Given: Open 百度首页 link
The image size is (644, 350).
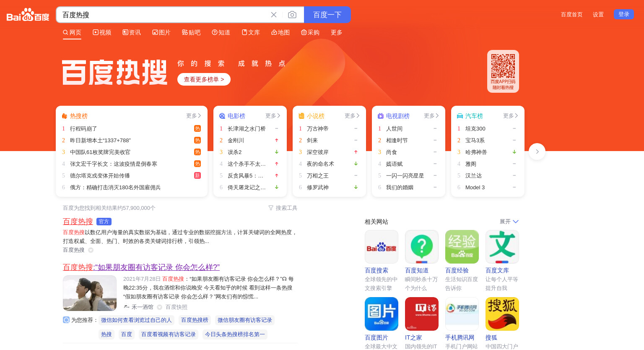Looking at the screenshot, I should [x=572, y=14].
